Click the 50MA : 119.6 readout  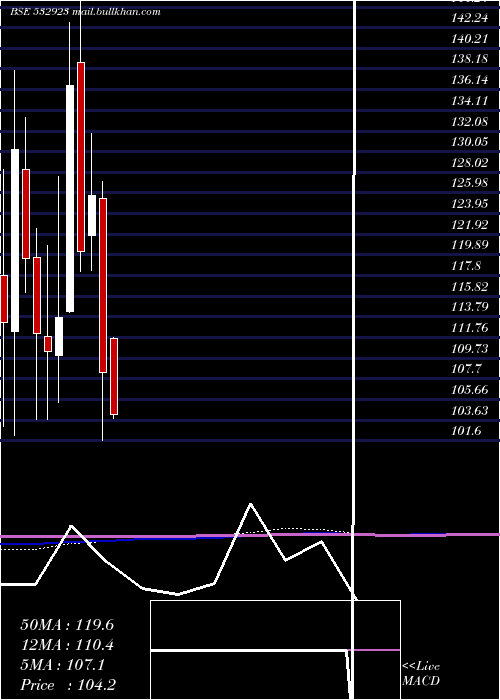point(67,625)
